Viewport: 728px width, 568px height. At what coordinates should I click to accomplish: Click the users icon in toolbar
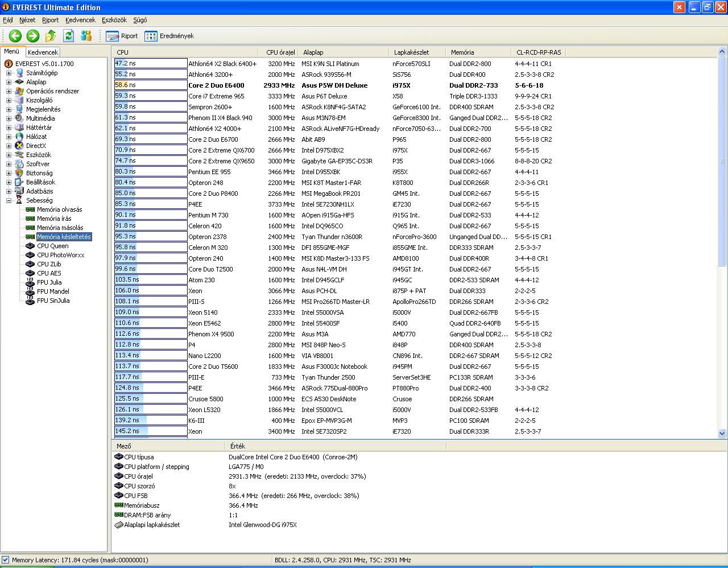click(x=86, y=36)
